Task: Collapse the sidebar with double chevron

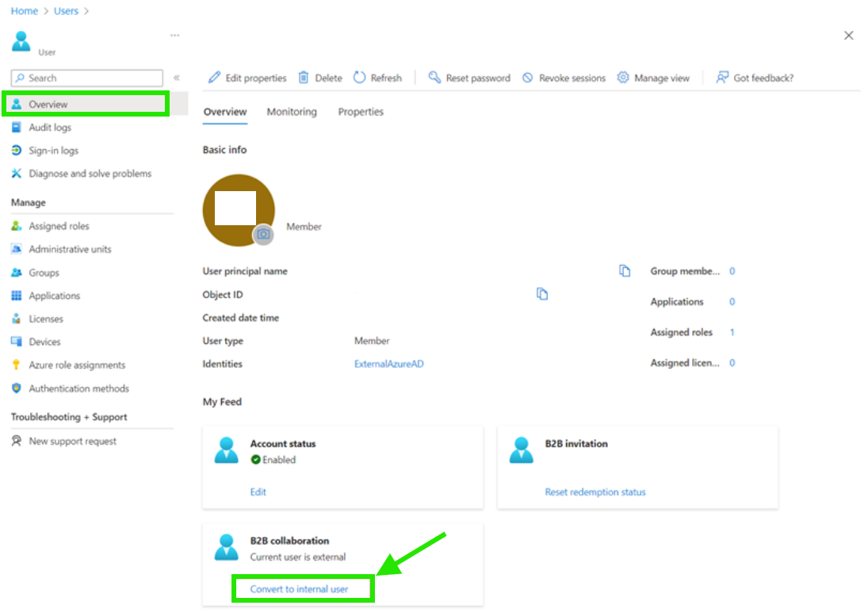Action: [177, 78]
